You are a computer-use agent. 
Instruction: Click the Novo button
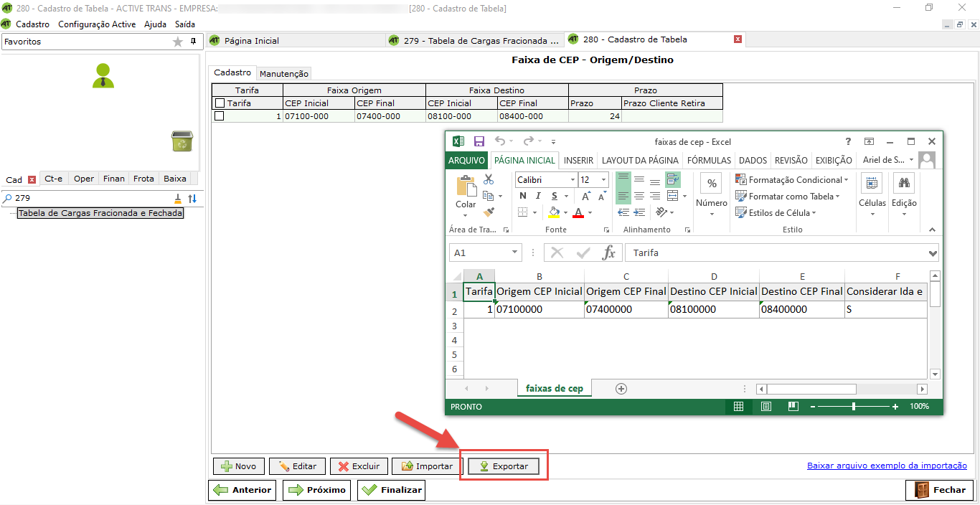tap(239, 466)
